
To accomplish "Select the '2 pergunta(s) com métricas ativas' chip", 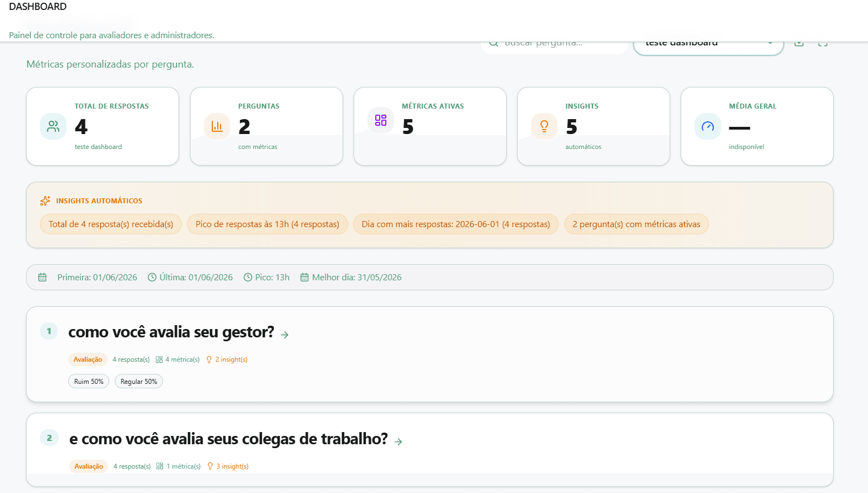I will (636, 224).
